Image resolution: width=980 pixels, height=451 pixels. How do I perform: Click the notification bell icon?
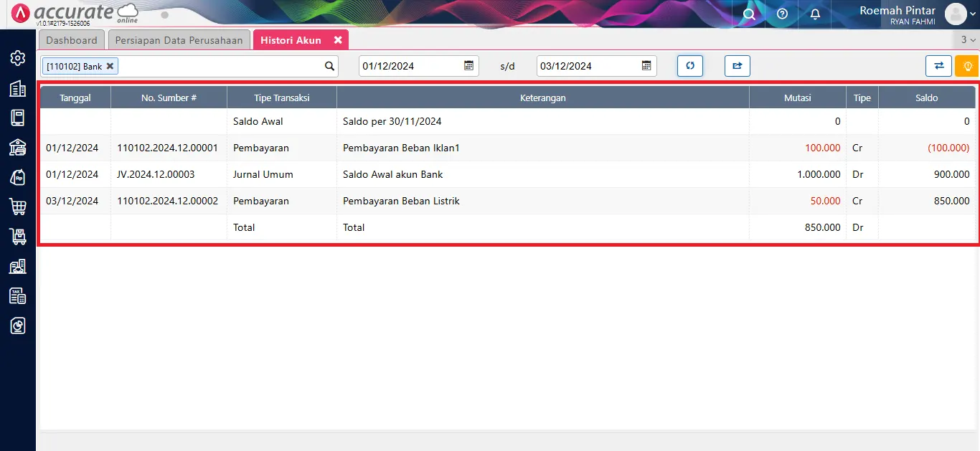tap(815, 14)
